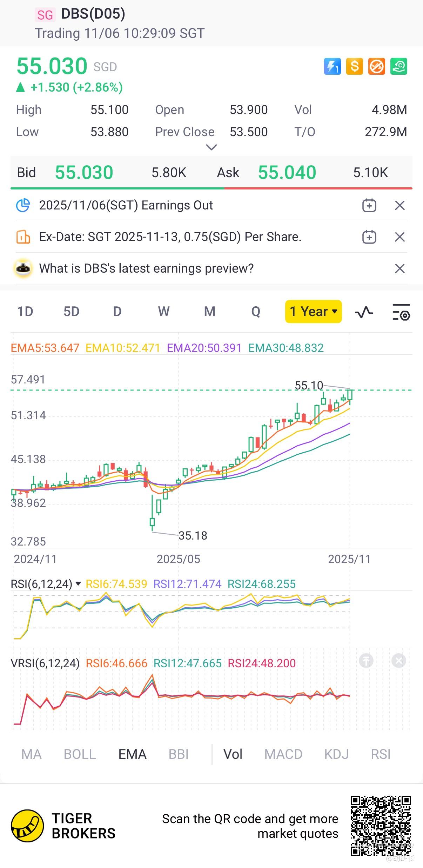The height and width of the screenshot is (868, 423).
Task: Tap the orange dollar sign icon
Action: click(x=354, y=66)
